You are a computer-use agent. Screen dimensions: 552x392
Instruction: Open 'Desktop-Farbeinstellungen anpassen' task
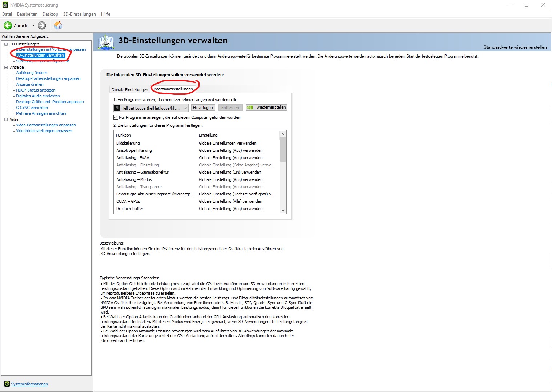[48, 78]
